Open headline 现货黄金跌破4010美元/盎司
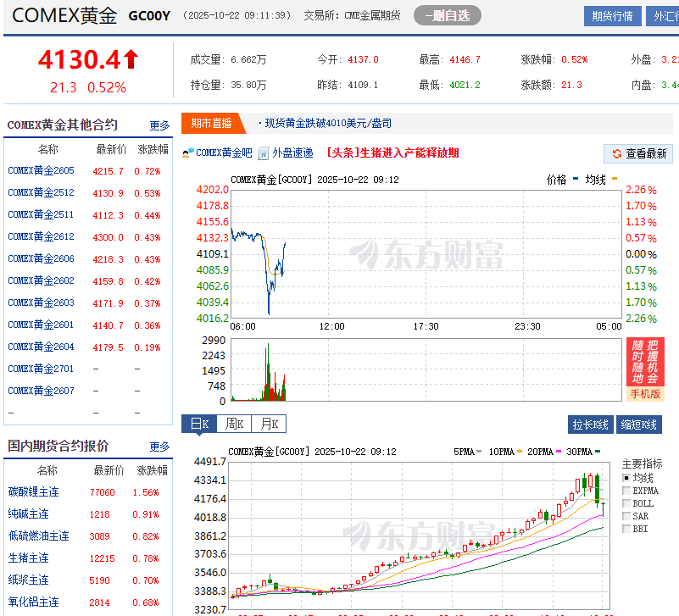This screenshot has height=616, width=679. 328,124
